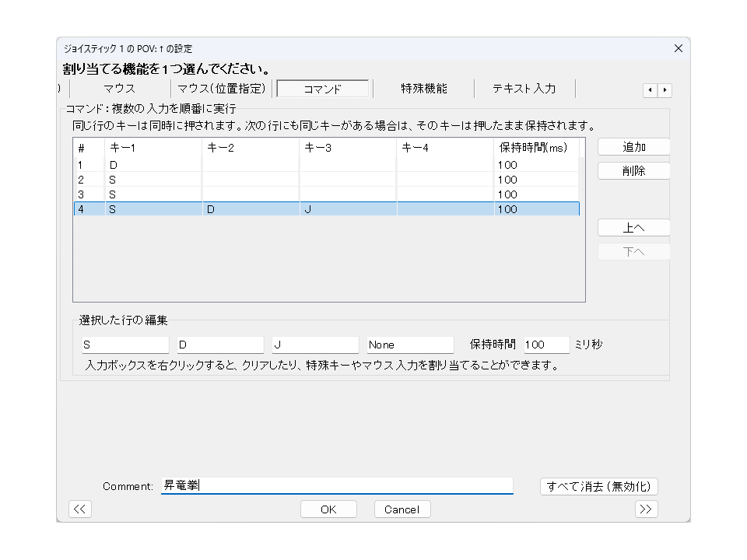Select row 1 with key D
Image resolution: width=747 pixels, height=560 pixels.
click(326, 165)
